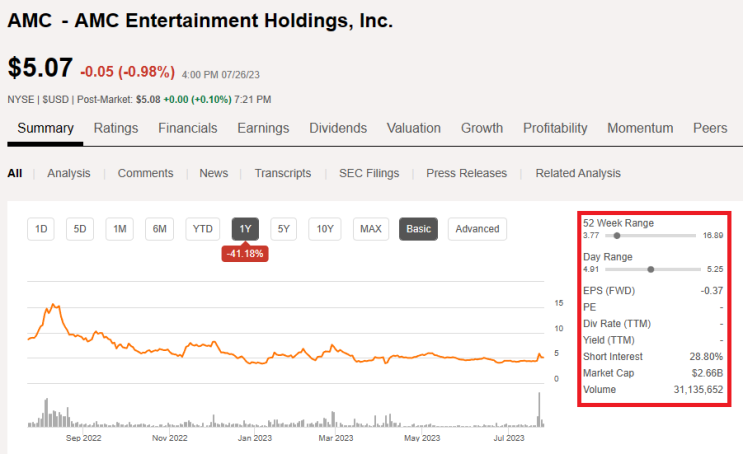Set chart range to 10Y
The width and height of the screenshot is (743, 454).
(325, 229)
